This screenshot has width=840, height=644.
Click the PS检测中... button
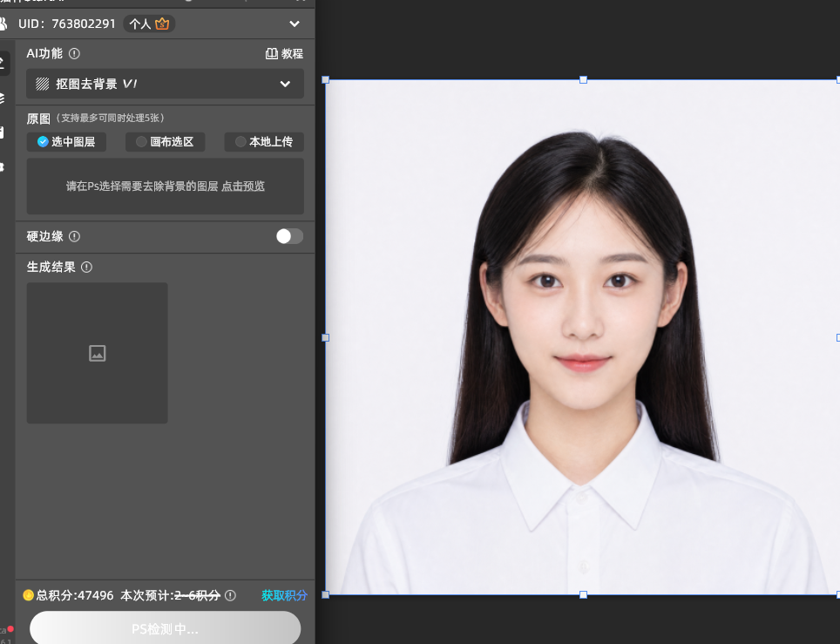[165, 628]
